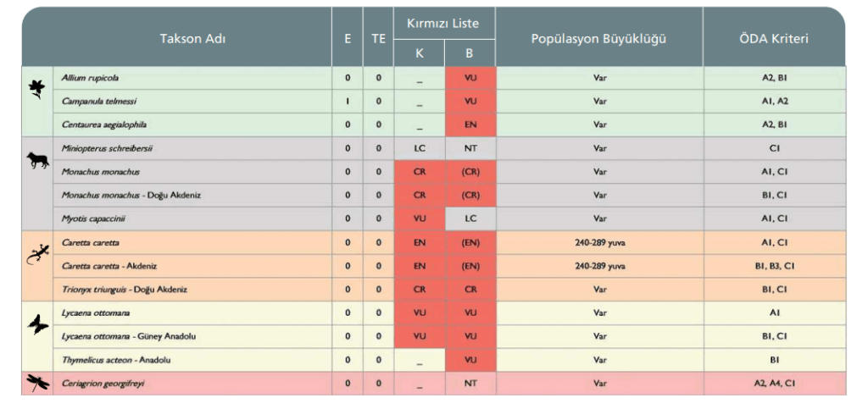The height and width of the screenshot is (409, 868).
Task: Click the TE column header
Action: pos(378,38)
